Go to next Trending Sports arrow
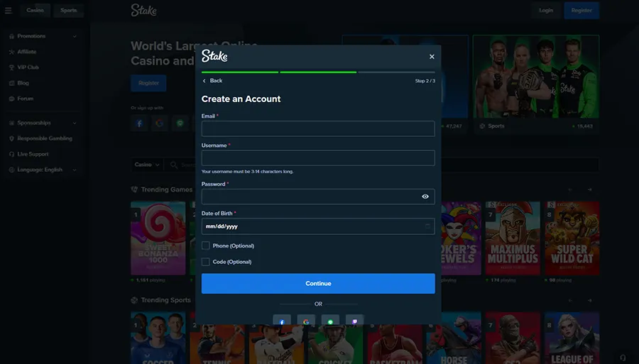This screenshot has height=364, width=639. [x=590, y=300]
